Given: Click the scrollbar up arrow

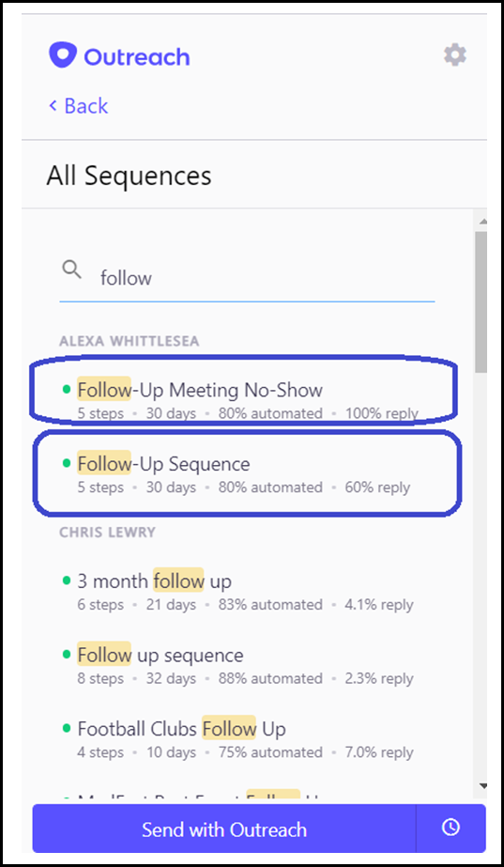Looking at the screenshot, I should coord(481,221).
